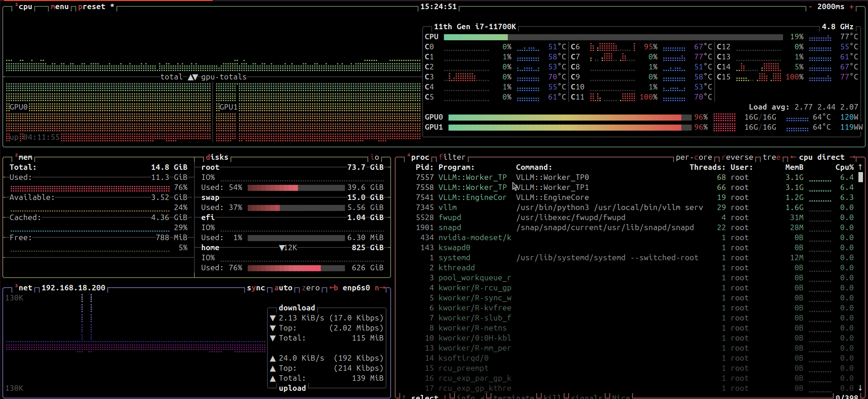
Task: Click the Pid: column header
Action: click(425, 168)
